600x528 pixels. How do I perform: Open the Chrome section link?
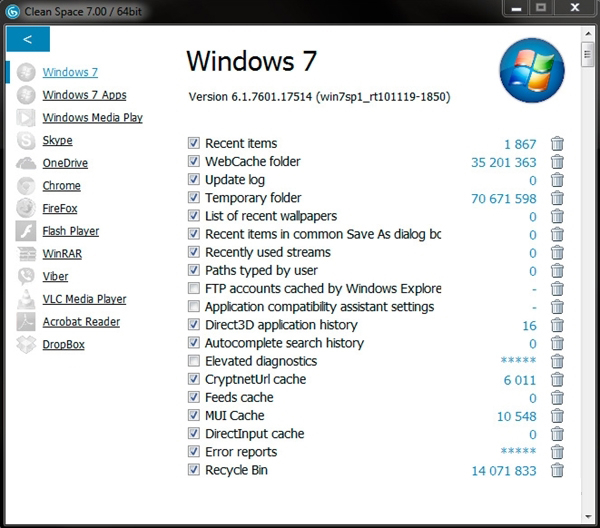click(x=61, y=186)
